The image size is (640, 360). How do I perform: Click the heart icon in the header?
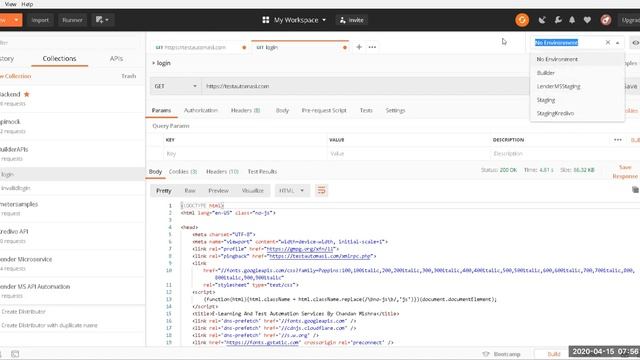(587, 20)
